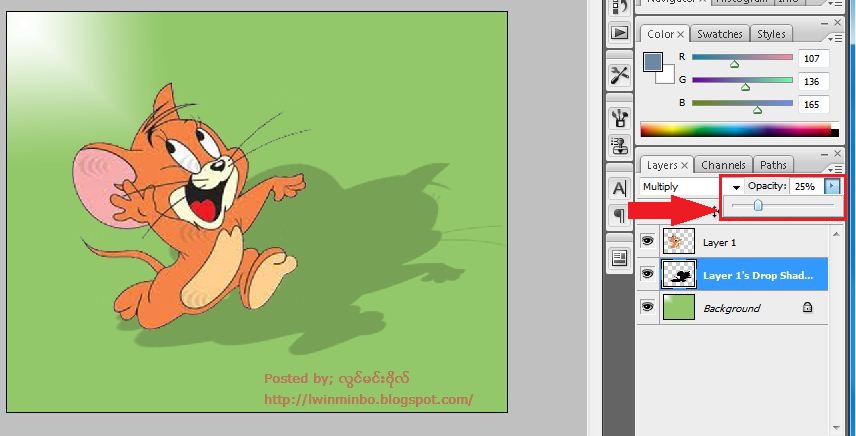856x436 pixels.
Task: Select the layer named Background
Action: 733,307
